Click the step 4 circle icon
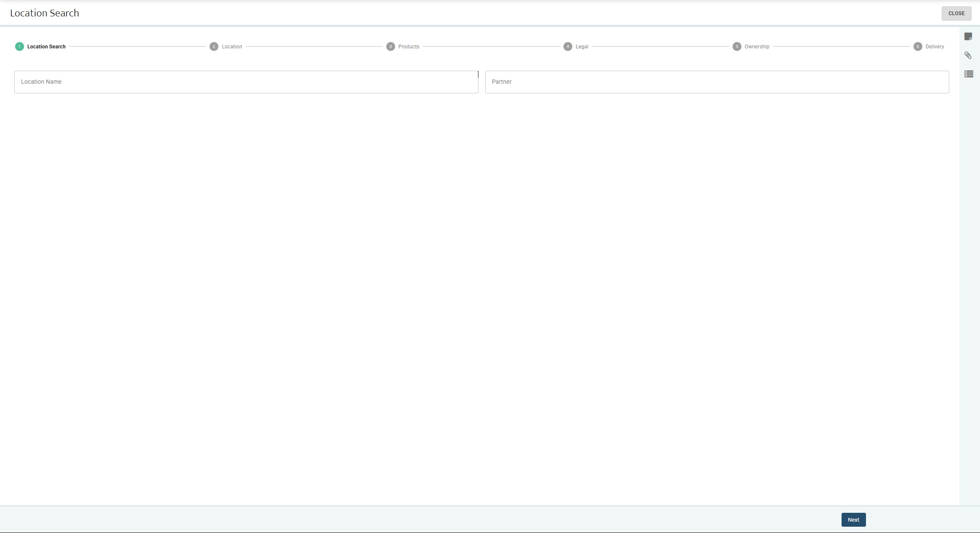980x533 pixels. click(x=568, y=47)
